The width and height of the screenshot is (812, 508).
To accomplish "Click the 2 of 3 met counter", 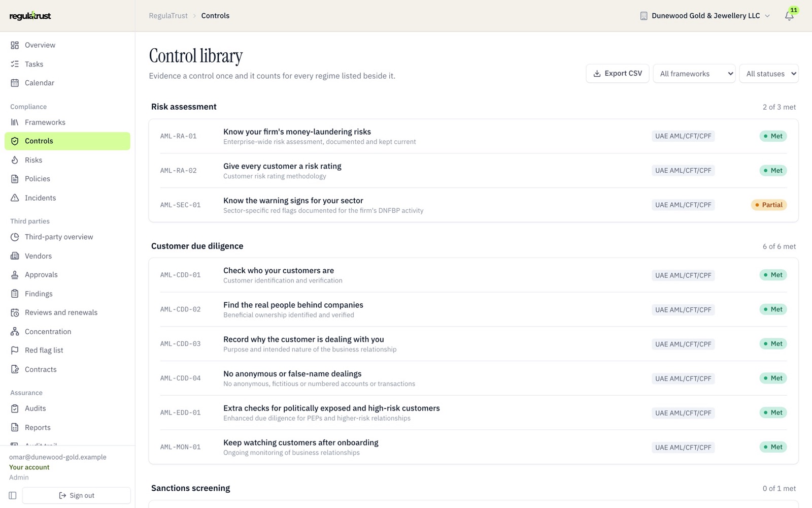I will 779,107.
